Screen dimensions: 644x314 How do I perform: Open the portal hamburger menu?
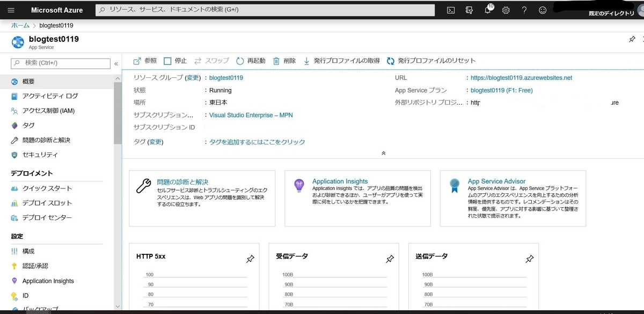pos(11,10)
